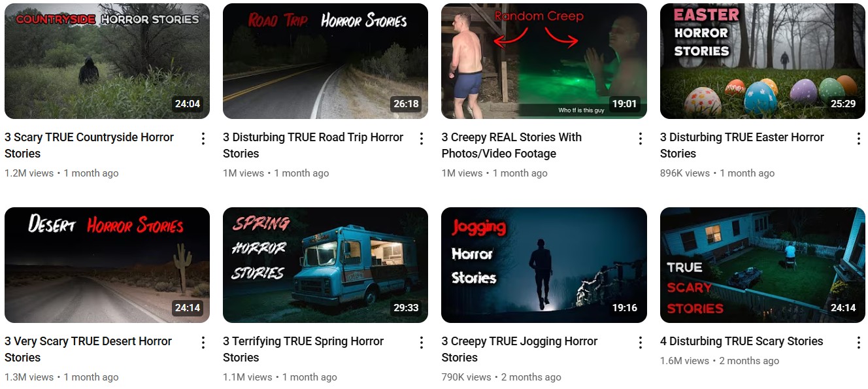Viewport: 868px width, 389px height.
Task: Open the Countryside Horror Stories thumbnail
Action: point(107,61)
